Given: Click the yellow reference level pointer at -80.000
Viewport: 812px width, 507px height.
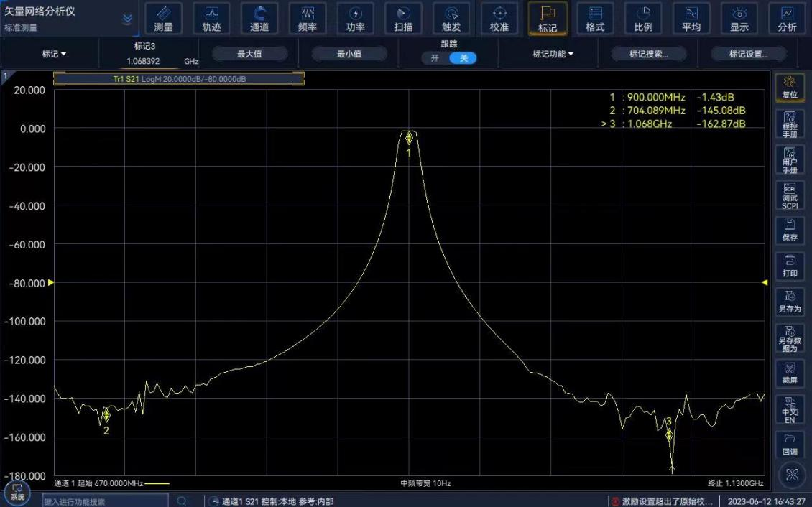Looking at the screenshot, I should [50, 283].
